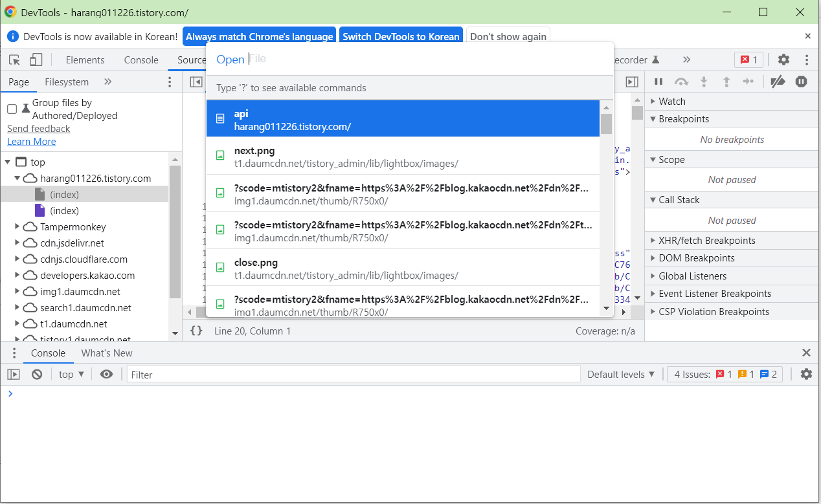Switch to the Elements tab
Viewport: 821px width, 504px height.
85,60
